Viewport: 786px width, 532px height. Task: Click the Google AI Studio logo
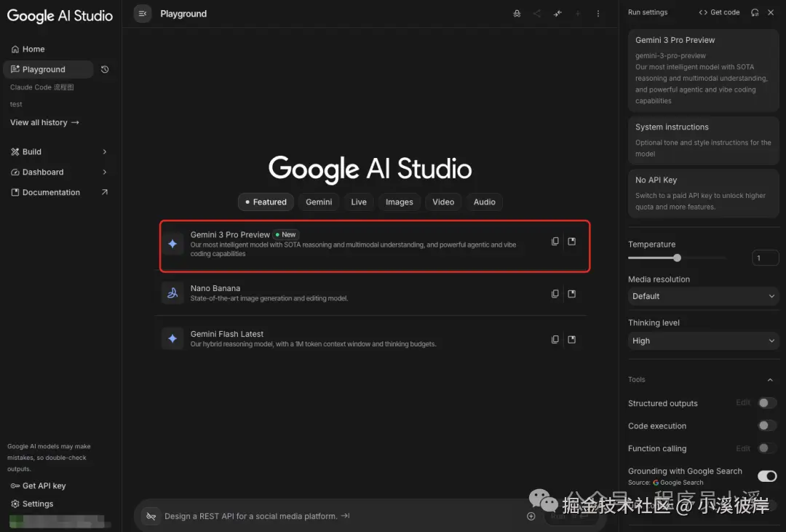click(60, 15)
